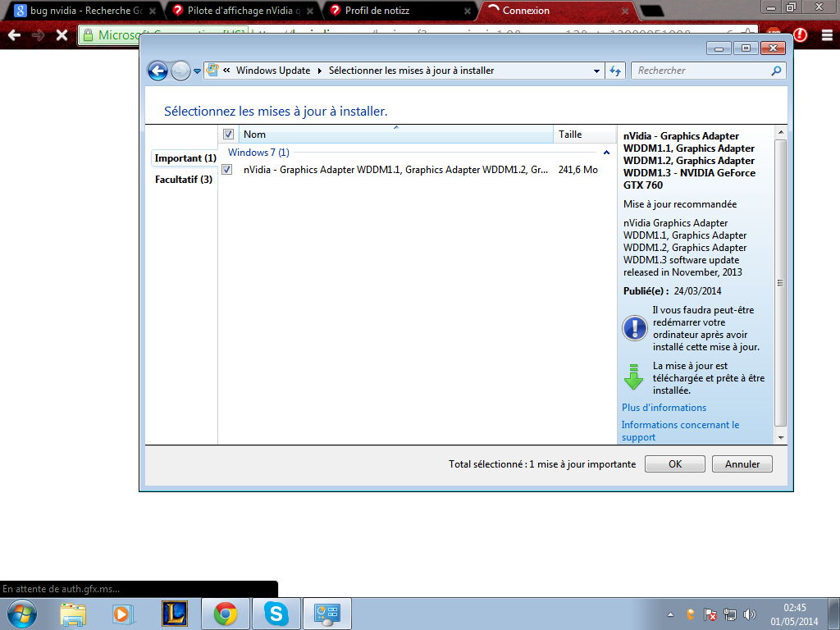The image size is (840, 630).
Task: Open the Windows Start menu
Action: coord(22,614)
